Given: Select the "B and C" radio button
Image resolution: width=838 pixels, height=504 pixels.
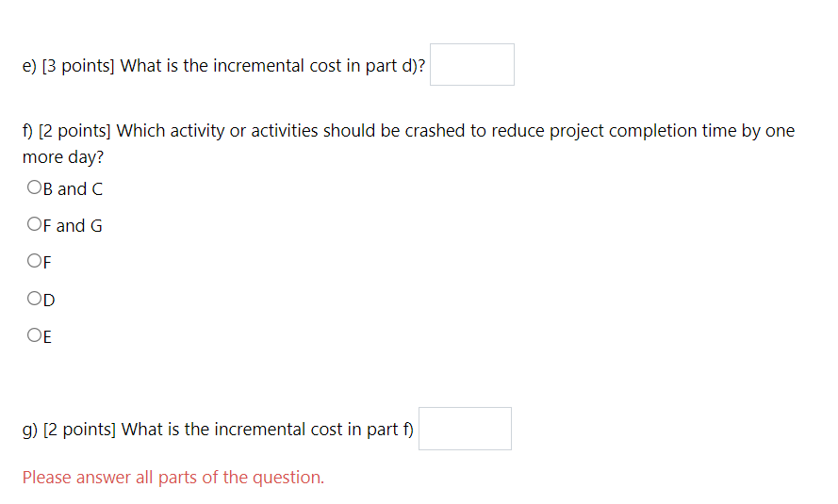Looking at the screenshot, I should (34, 187).
